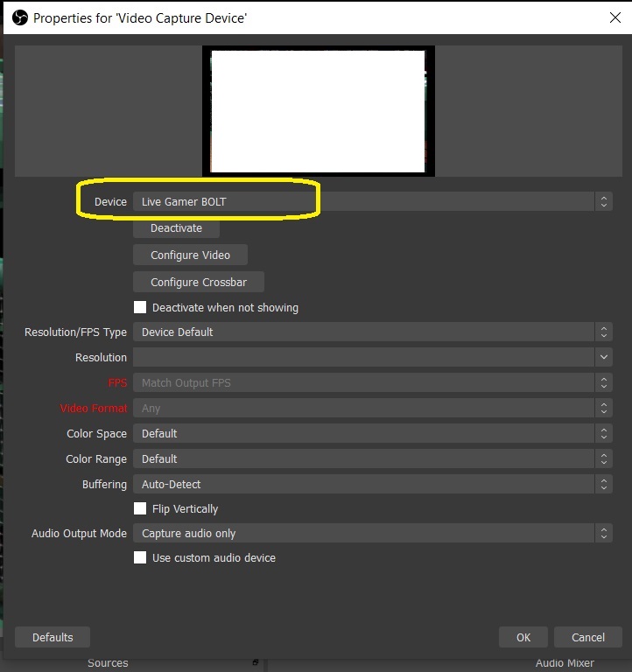This screenshot has width=632, height=672.
Task: Expand the Resolution combo box arrow
Action: click(604, 357)
